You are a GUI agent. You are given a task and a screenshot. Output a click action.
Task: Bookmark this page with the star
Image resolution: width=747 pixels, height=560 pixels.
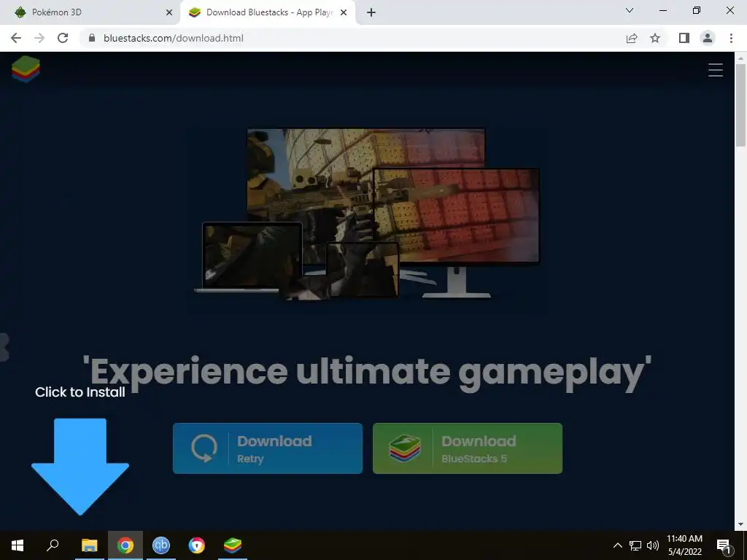[655, 38]
